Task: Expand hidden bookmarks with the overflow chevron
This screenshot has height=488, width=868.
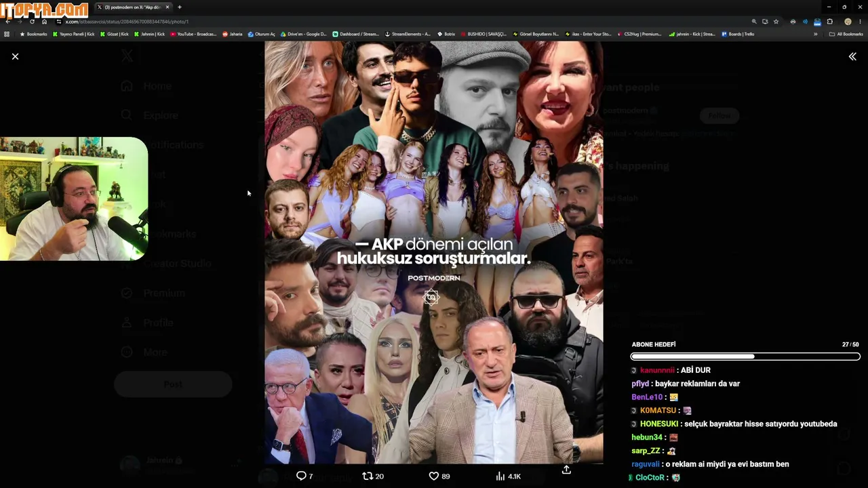Action: (816, 34)
